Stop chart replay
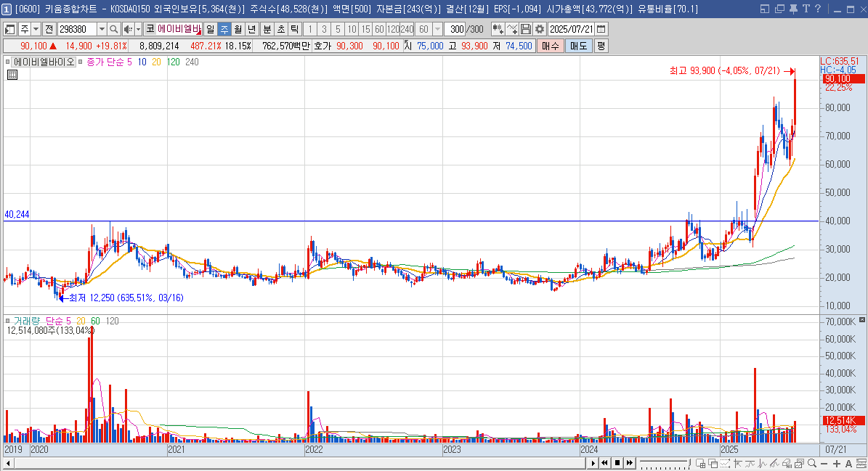The image size is (868, 471). click(617, 463)
